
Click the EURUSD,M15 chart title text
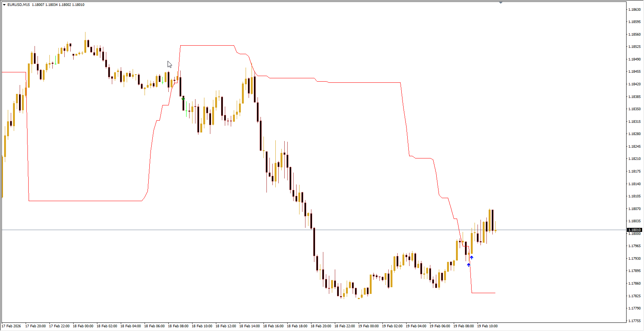click(19, 5)
